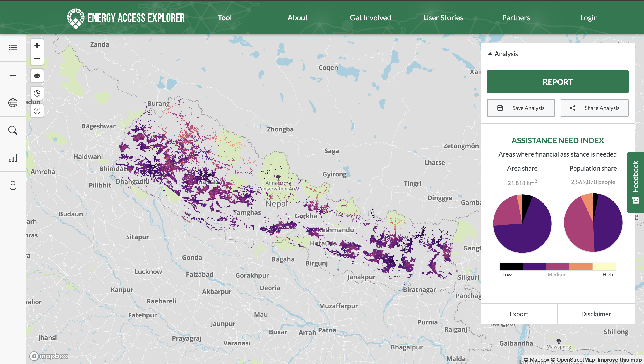This screenshot has height=364, width=644.
Task: Open the globe icon in left sidebar
Action: click(x=13, y=103)
